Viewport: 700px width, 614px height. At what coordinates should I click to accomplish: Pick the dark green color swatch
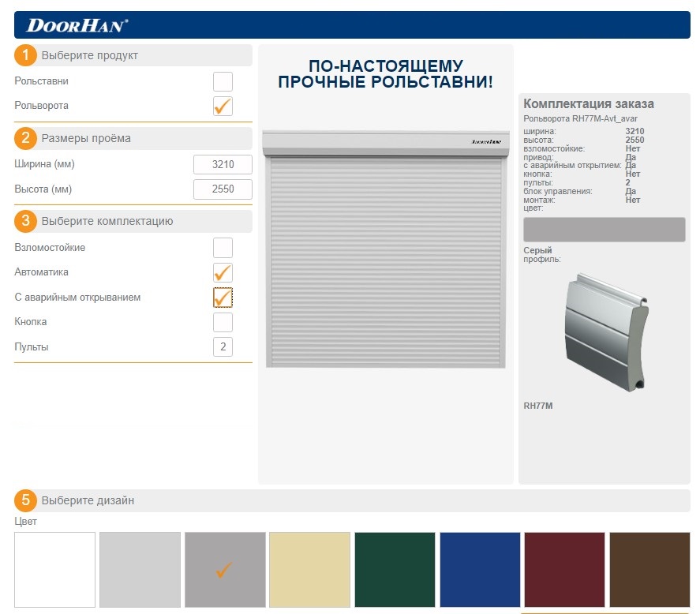pyautogui.click(x=395, y=569)
